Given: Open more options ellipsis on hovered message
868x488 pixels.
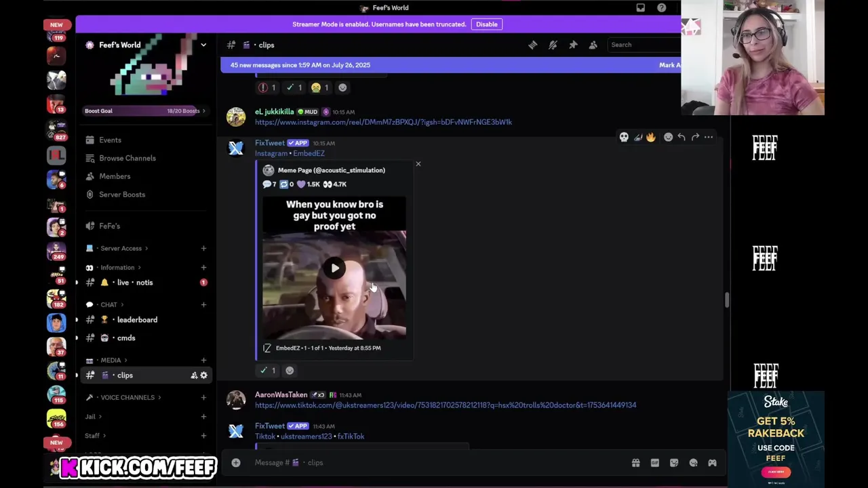Looking at the screenshot, I should point(709,137).
